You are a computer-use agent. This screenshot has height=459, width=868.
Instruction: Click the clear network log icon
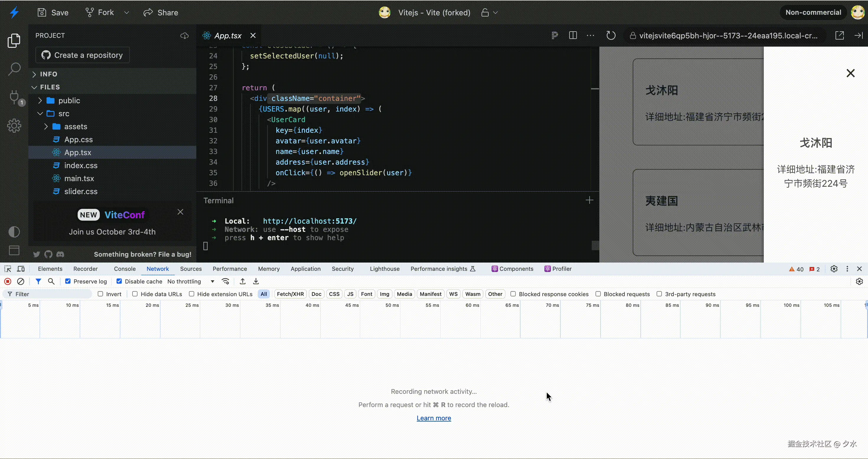[x=21, y=281]
